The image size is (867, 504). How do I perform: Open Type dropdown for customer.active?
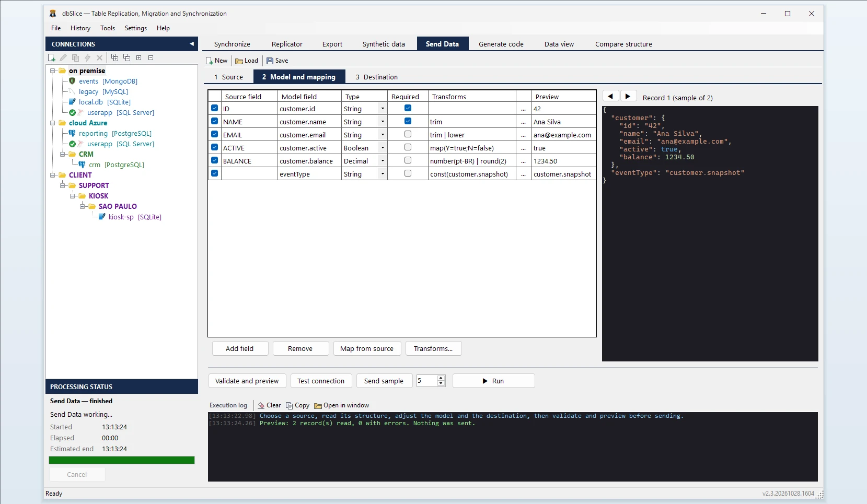383,148
